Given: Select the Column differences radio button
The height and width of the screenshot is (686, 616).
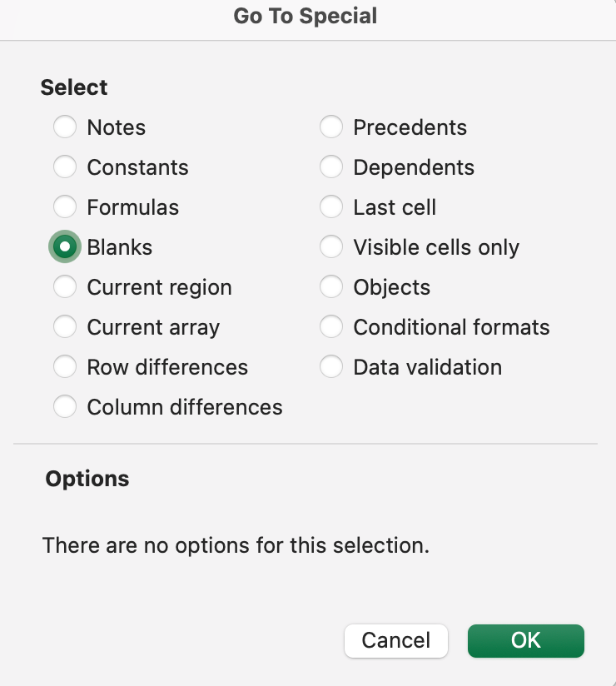Looking at the screenshot, I should tap(65, 407).
